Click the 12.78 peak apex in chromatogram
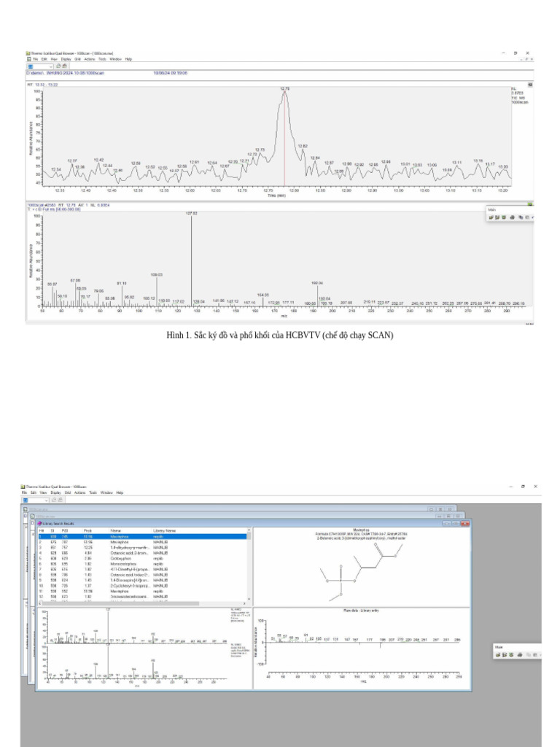The width and height of the screenshot is (560, 747). [x=285, y=93]
